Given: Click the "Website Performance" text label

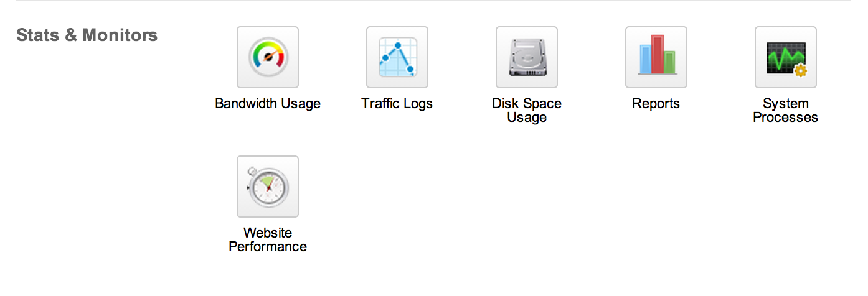Looking at the screenshot, I should tap(268, 240).
